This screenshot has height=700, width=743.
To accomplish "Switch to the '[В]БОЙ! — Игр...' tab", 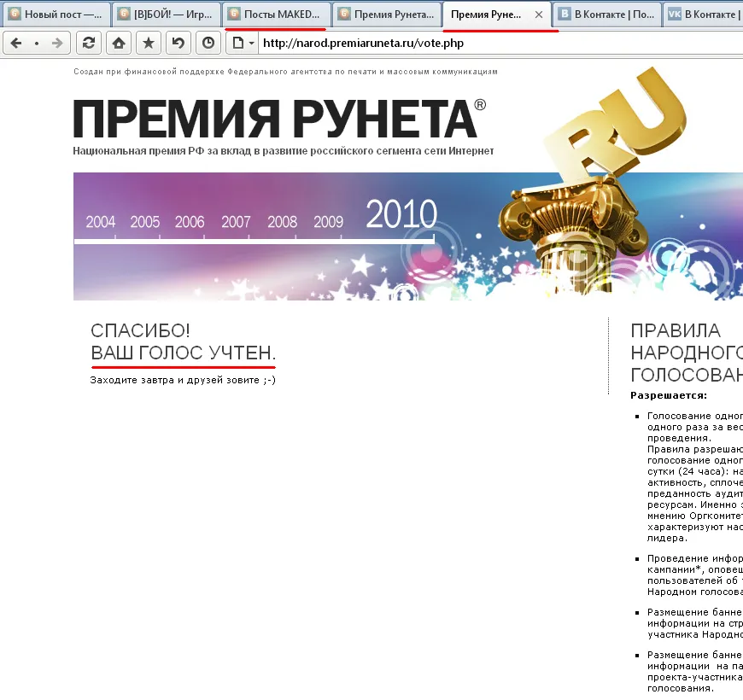I will (167, 15).
